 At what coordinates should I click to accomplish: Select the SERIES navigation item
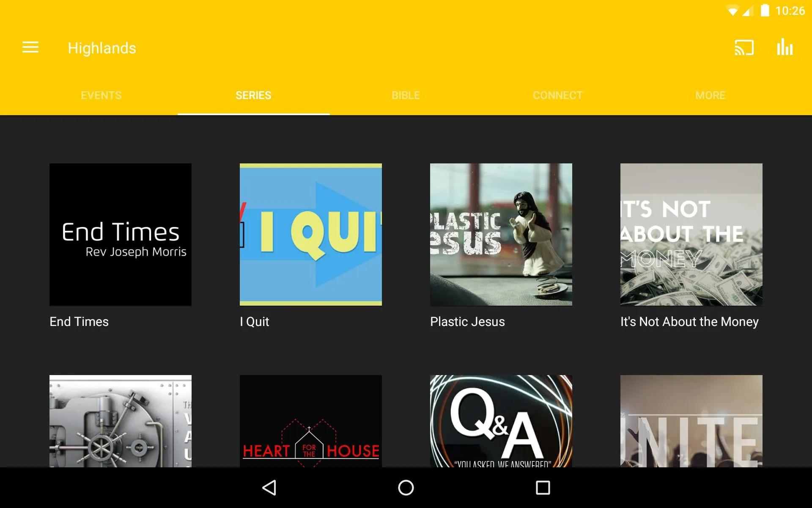coord(253,95)
